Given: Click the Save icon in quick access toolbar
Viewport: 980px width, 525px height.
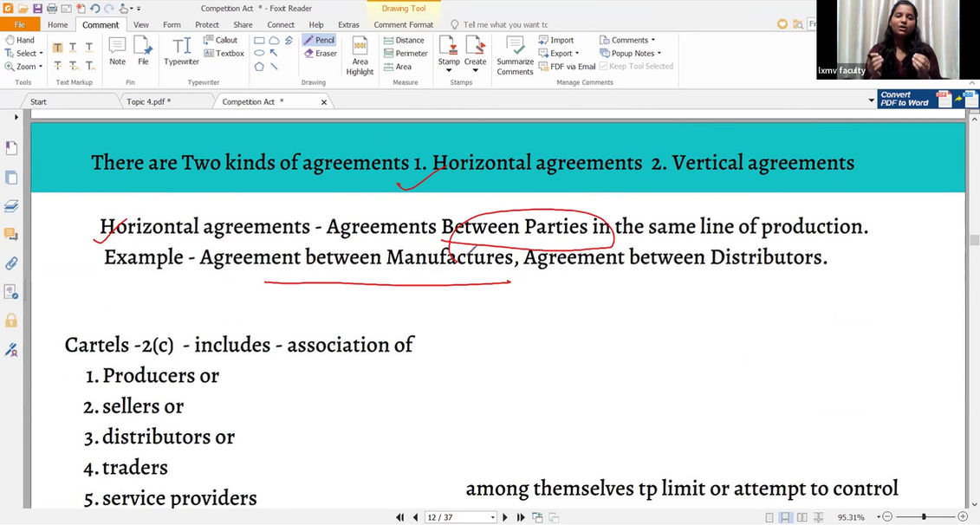Looking at the screenshot, I should coord(37,8).
